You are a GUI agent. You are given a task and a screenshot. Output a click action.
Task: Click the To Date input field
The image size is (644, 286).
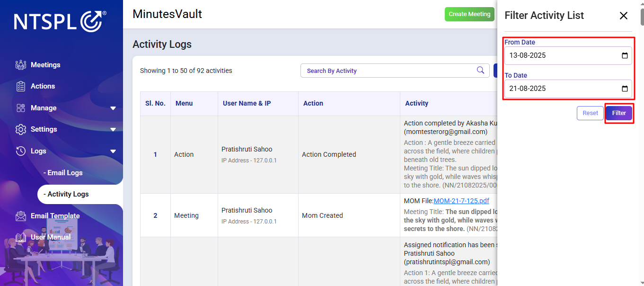(568, 89)
